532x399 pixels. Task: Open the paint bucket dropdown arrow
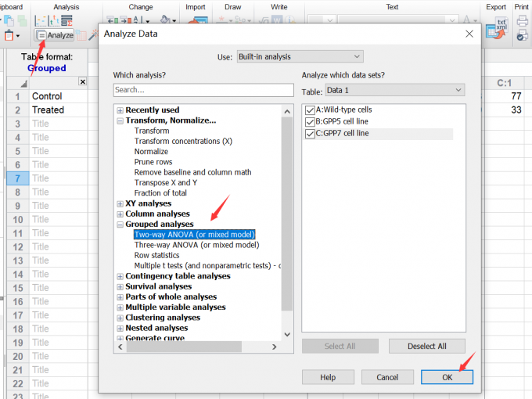pos(174,21)
